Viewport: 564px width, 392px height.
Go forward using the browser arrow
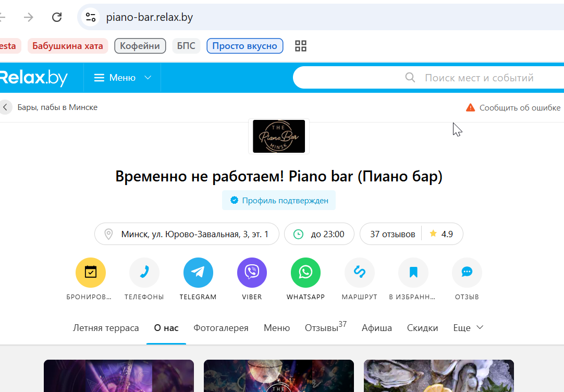29,17
